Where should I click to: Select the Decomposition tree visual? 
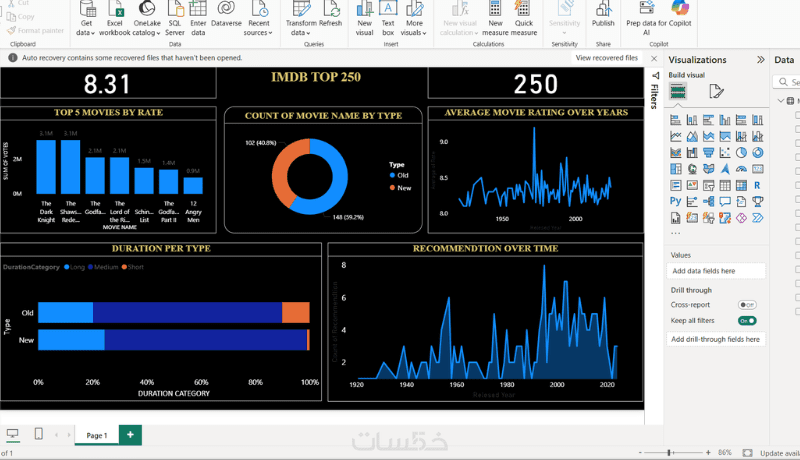708,201
